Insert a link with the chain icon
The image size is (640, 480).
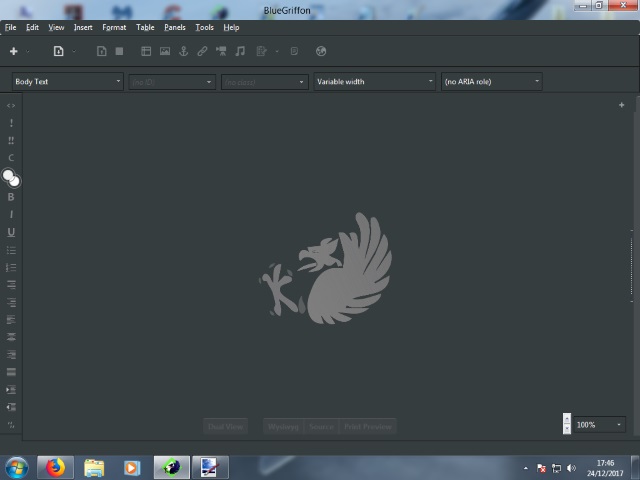click(202, 51)
